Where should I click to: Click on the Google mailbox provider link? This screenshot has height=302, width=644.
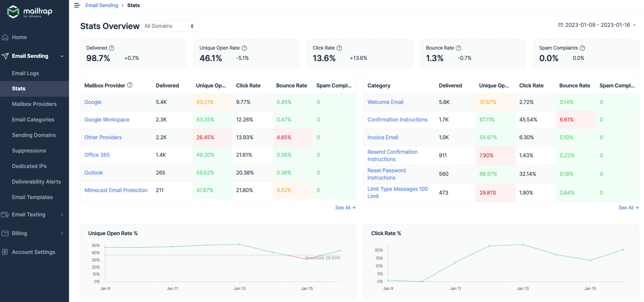[92, 102]
